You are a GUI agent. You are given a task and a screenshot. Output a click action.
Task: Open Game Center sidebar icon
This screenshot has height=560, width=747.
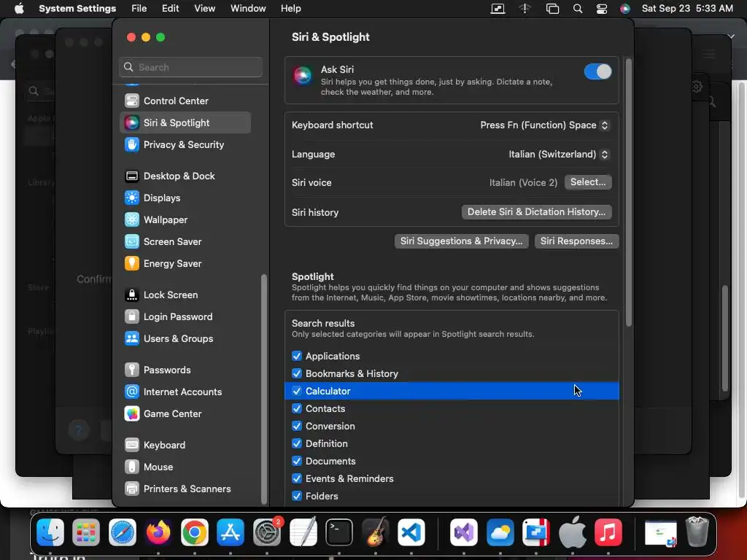click(131, 413)
